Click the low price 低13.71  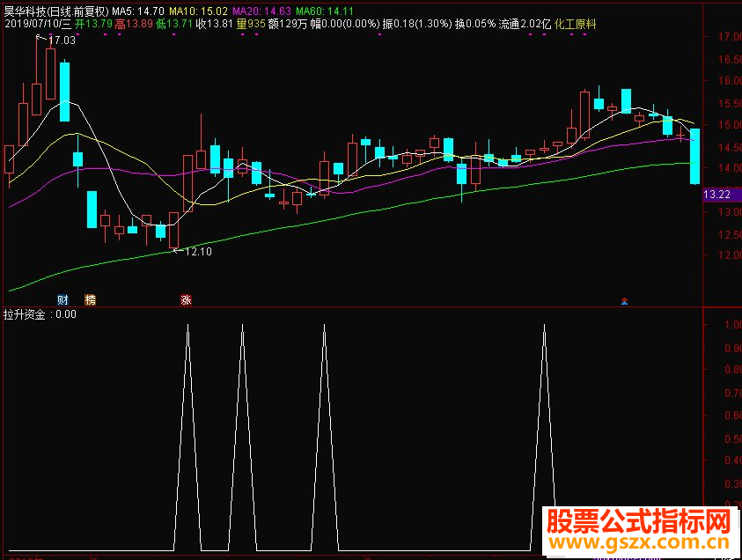[174, 24]
